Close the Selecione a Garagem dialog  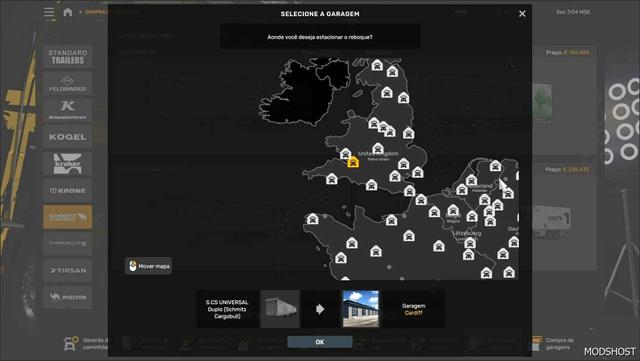[522, 14]
